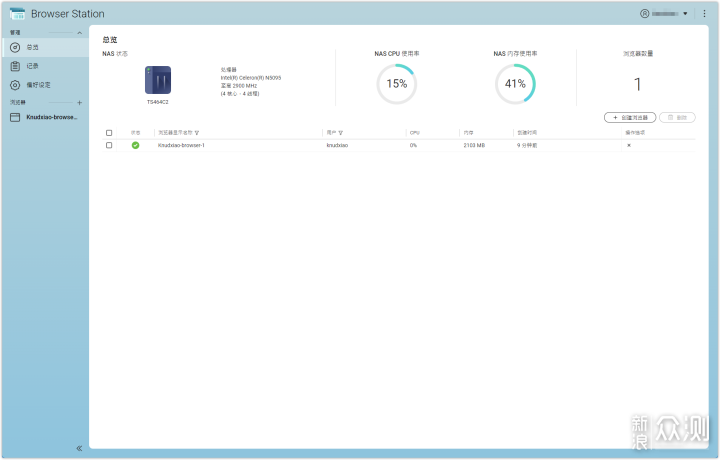The height and width of the screenshot is (460, 720).
Task: Collapse the 管理 section chevron
Action: 79,33
